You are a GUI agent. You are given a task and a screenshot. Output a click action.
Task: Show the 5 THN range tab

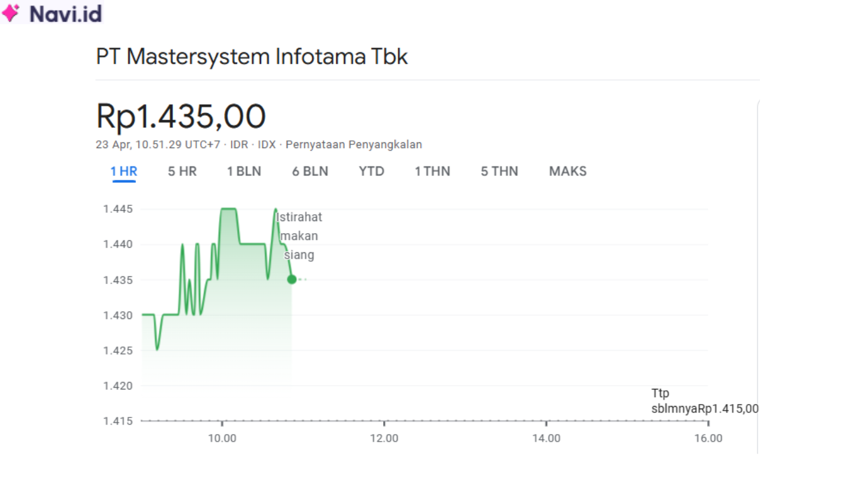pyautogui.click(x=499, y=171)
